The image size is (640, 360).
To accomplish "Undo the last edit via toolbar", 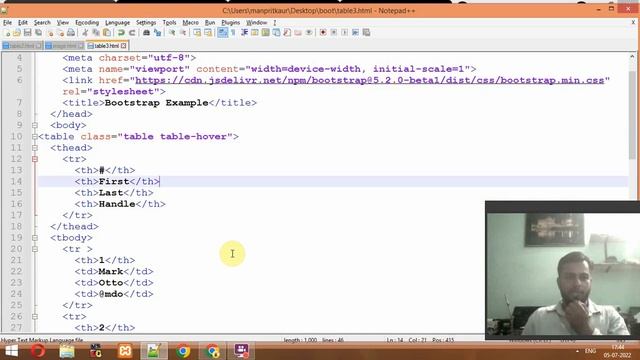I will 121,33.
